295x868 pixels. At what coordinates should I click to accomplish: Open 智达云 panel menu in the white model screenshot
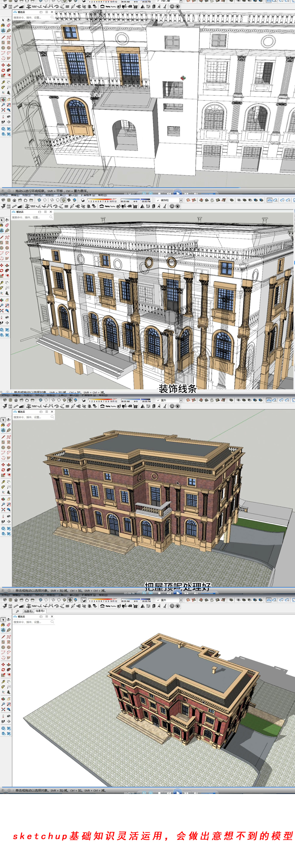point(47,12)
